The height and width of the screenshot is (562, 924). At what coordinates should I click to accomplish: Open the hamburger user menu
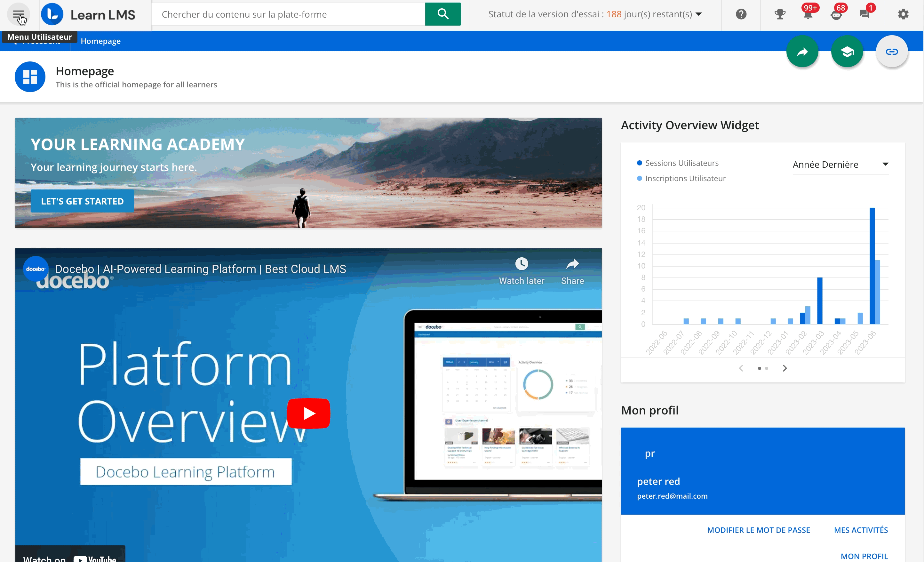tap(18, 15)
